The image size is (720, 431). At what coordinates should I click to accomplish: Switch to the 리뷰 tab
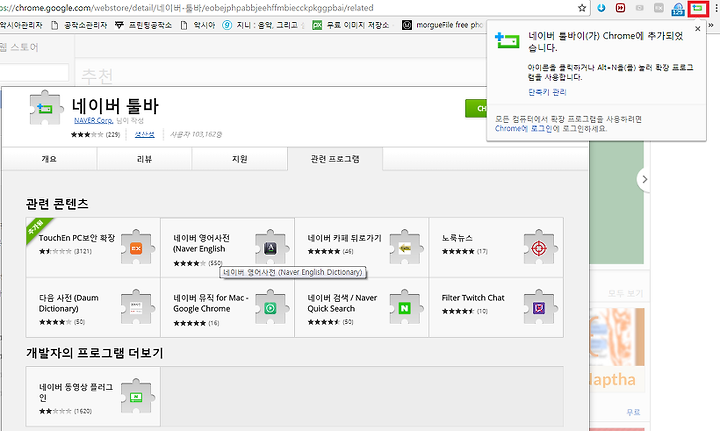click(144, 159)
